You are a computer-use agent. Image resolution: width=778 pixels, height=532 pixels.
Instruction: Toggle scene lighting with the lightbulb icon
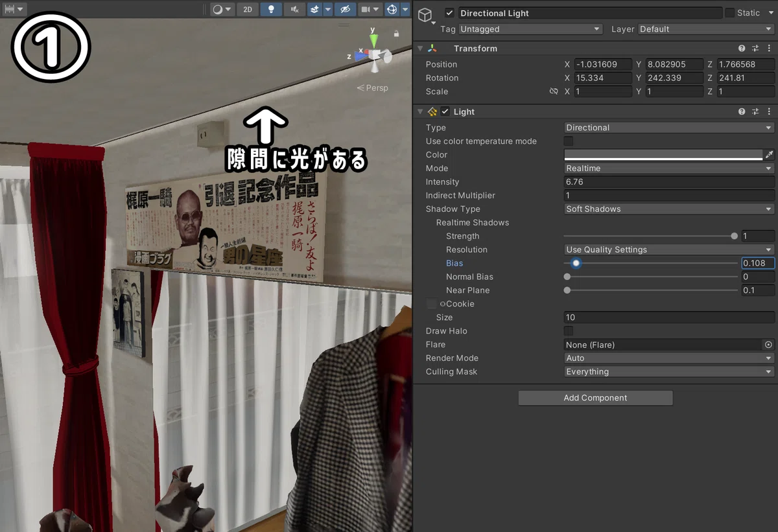(x=271, y=9)
